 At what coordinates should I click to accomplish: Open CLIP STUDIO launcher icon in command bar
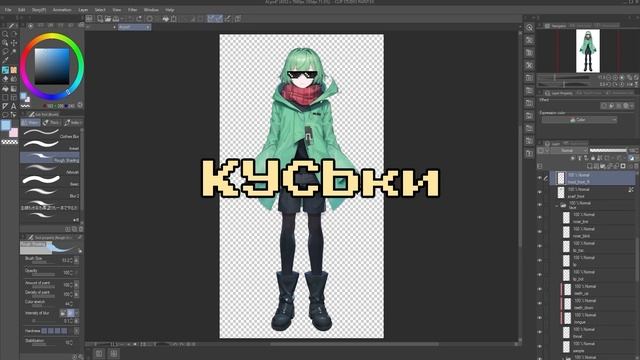[x=89, y=19]
